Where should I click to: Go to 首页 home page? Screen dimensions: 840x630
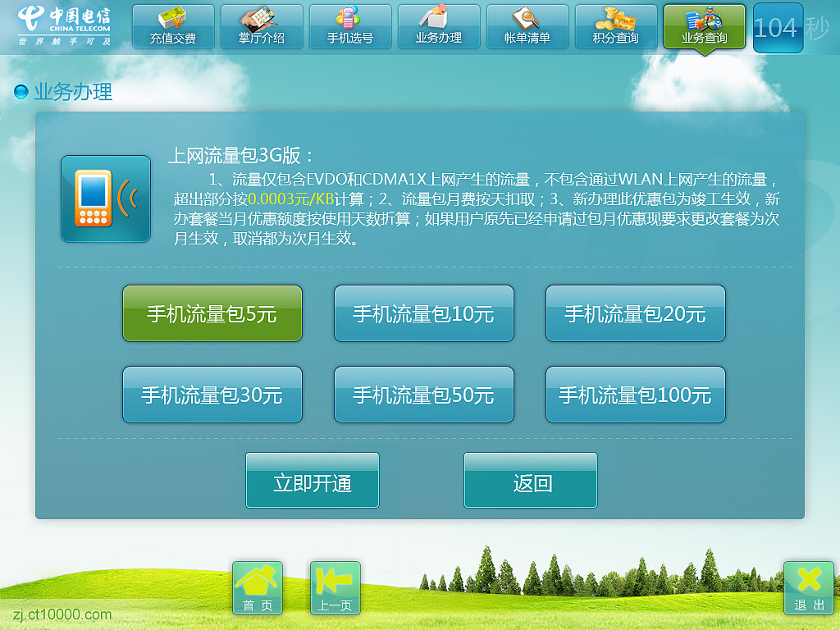pyautogui.click(x=257, y=587)
